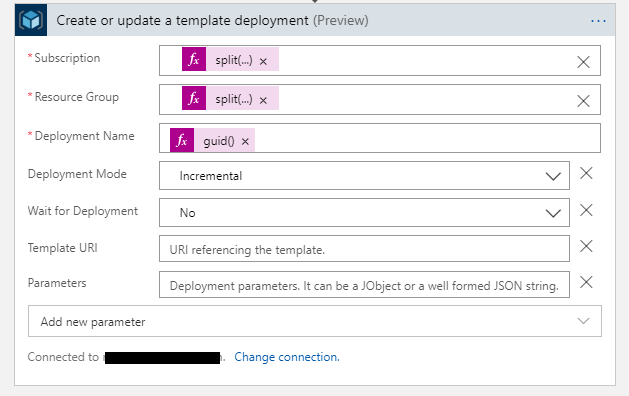The height and width of the screenshot is (396, 629).
Task: Open the Wait for Deployment dropdown
Action: 364,213
